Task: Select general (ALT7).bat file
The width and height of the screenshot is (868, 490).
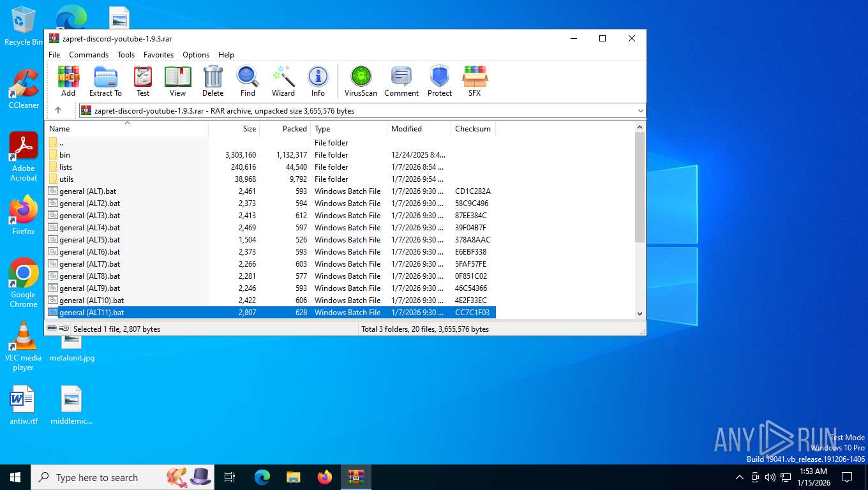Action: 271,264
